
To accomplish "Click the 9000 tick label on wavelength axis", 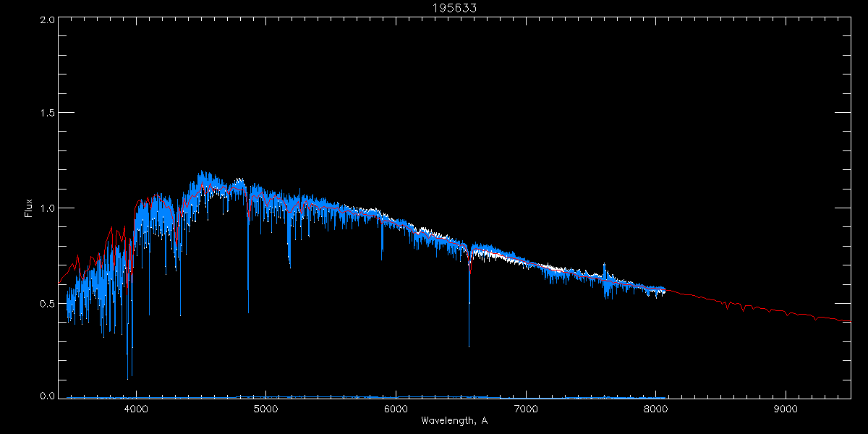I will (786, 409).
